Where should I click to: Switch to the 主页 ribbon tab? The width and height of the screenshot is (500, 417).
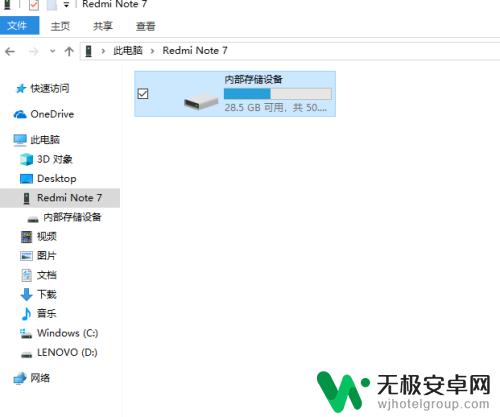[60, 26]
